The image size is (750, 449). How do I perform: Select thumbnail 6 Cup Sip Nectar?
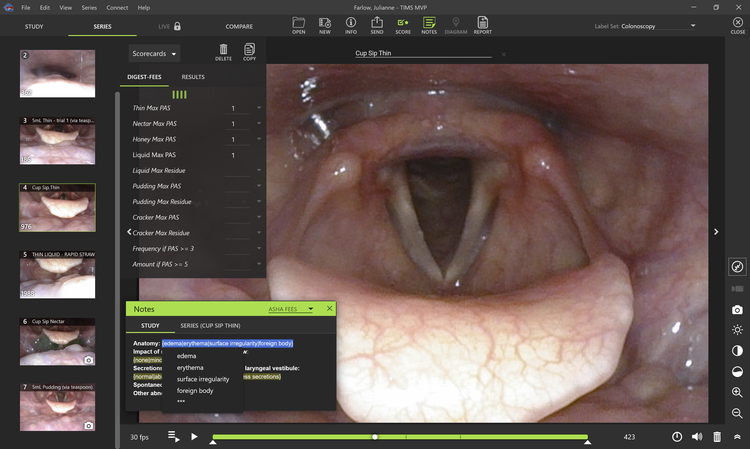point(57,341)
